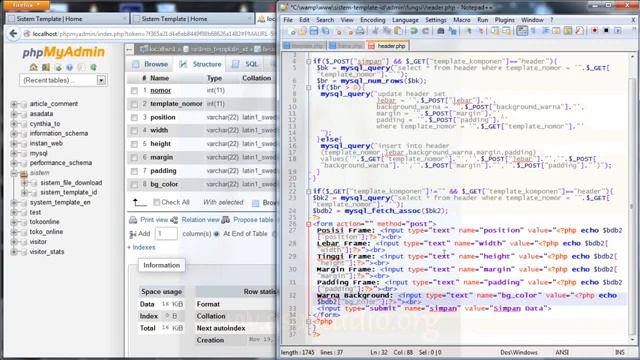Click the Relation view link
640x360 pixels.
(x=200, y=220)
